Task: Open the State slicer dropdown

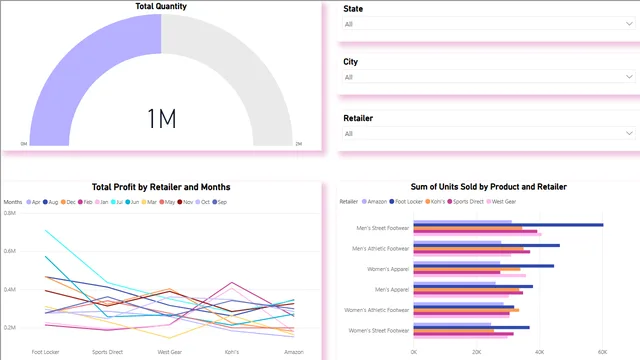Action: point(489,24)
